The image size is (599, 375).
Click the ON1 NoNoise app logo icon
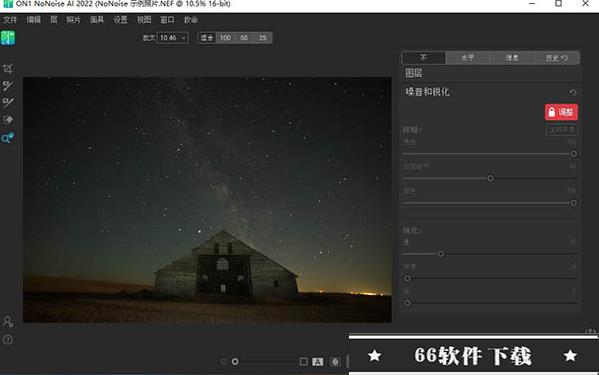(8, 38)
